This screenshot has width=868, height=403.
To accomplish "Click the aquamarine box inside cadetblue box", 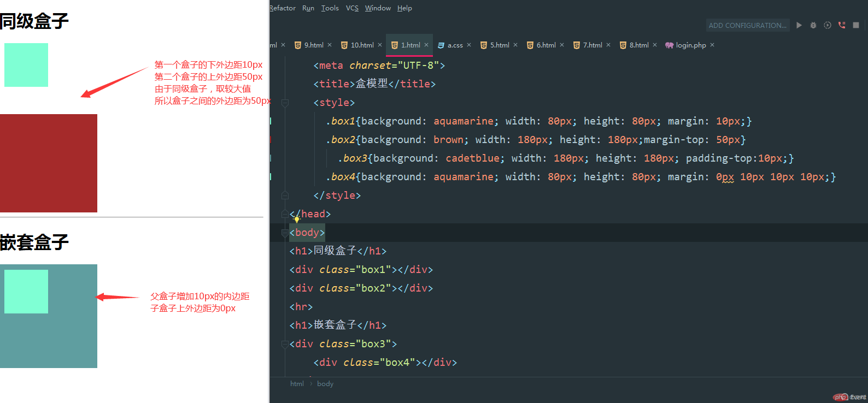I will point(26,292).
